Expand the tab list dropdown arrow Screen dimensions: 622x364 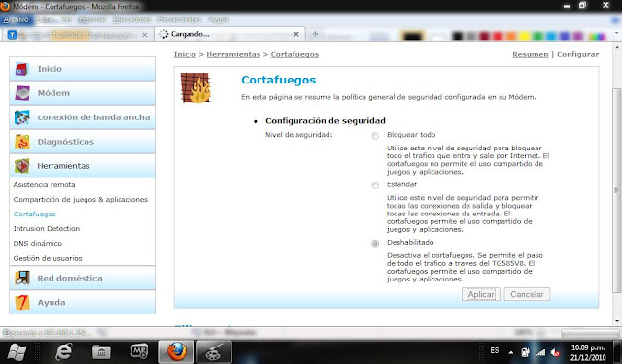coord(617,33)
